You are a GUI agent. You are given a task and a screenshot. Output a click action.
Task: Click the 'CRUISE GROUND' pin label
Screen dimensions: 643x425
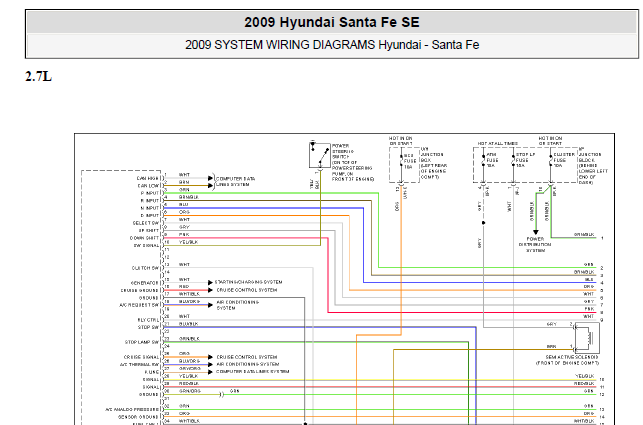tap(139, 290)
